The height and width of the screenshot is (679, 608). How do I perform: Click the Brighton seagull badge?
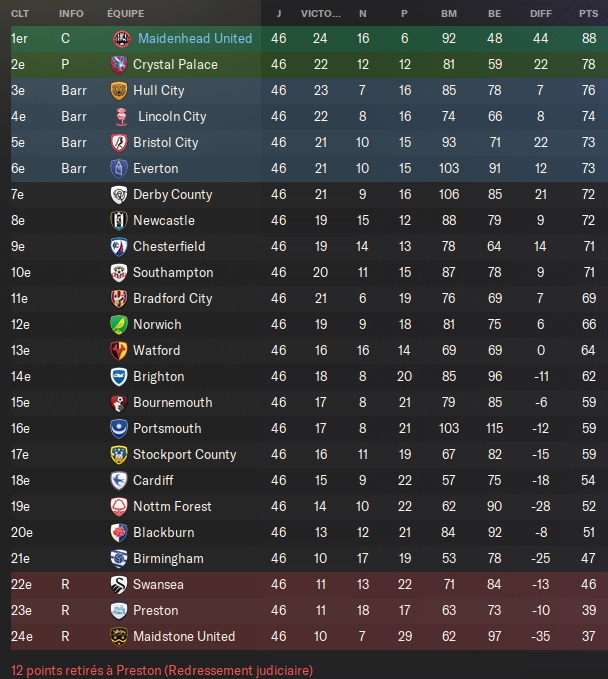(119, 376)
